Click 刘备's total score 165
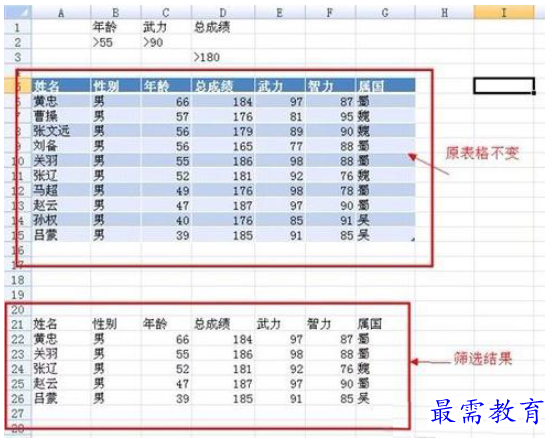This screenshot has width=552, height=443. point(223,146)
